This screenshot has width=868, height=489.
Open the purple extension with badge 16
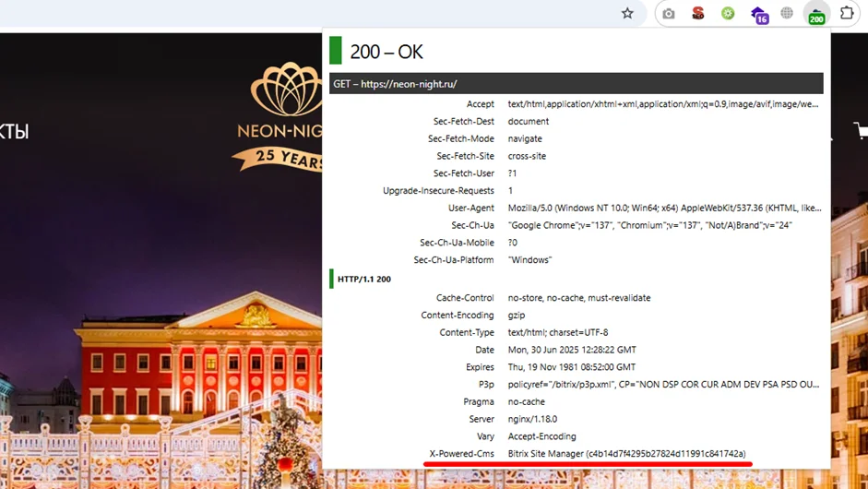coord(759,15)
